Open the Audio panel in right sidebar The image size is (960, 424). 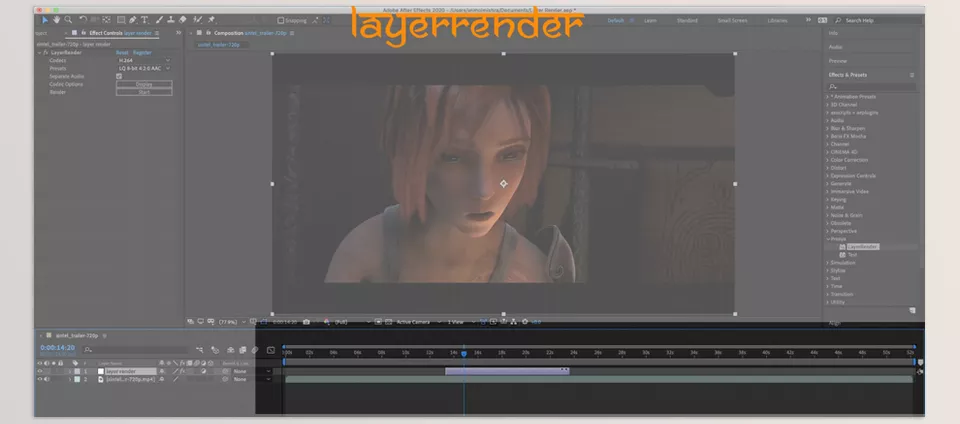(835, 47)
